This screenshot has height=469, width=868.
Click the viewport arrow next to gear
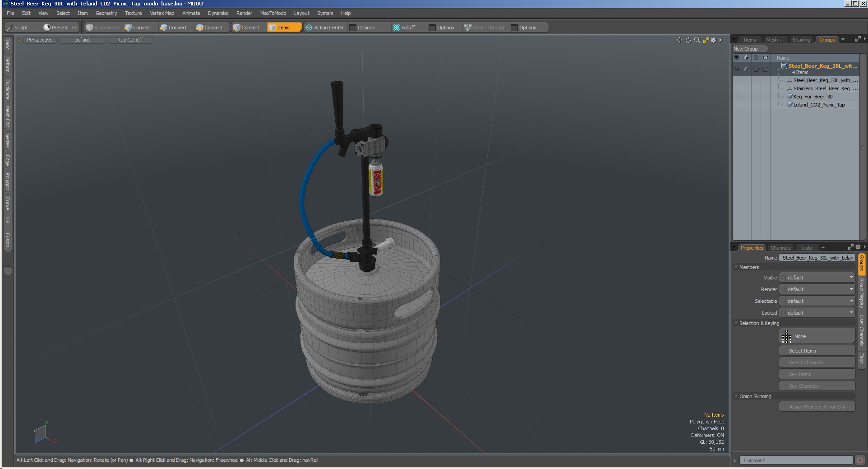click(x=720, y=40)
